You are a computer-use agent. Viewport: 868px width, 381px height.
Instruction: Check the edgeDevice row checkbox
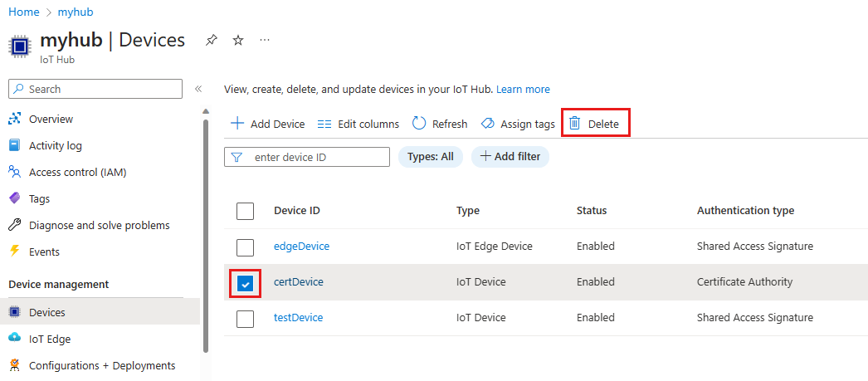[x=245, y=247]
